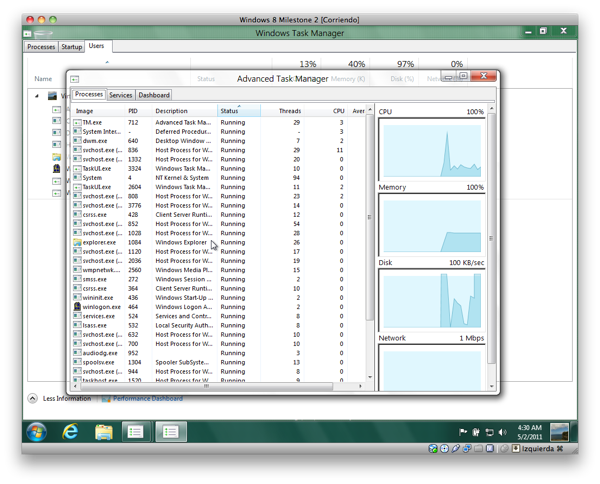
Task: Click the Disk activity graph
Action: [432, 301]
